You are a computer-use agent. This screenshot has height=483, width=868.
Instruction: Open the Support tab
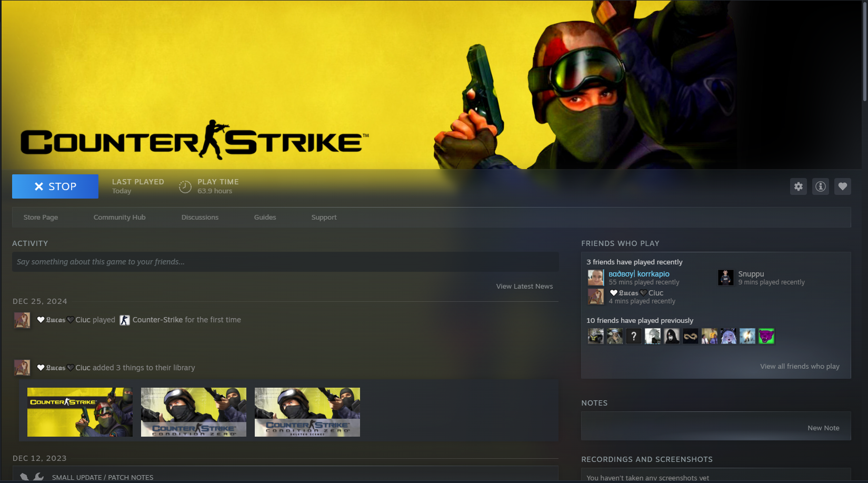click(x=324, y=218)
